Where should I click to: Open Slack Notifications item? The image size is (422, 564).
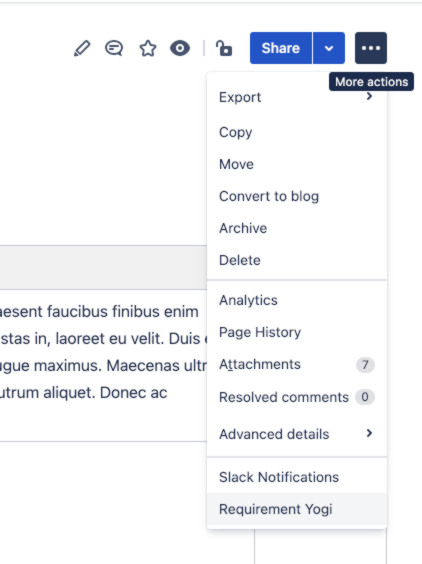point(297,477)
